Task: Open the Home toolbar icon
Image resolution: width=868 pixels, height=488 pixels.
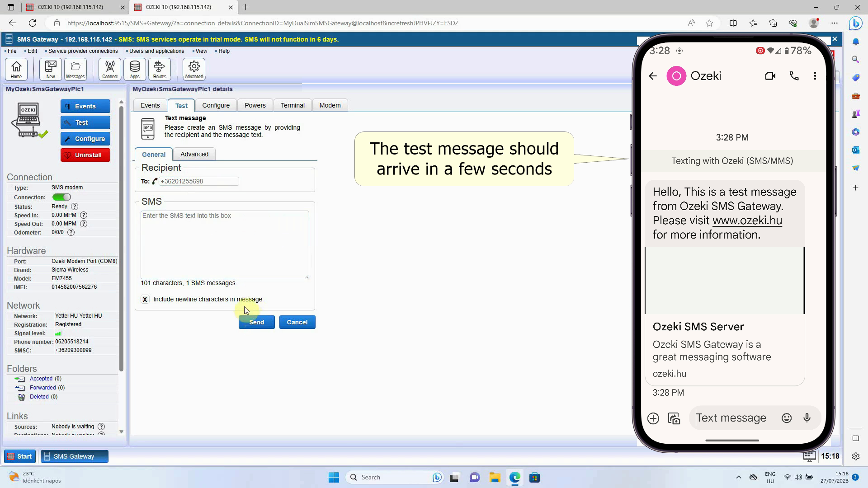Action: (16, 69)
